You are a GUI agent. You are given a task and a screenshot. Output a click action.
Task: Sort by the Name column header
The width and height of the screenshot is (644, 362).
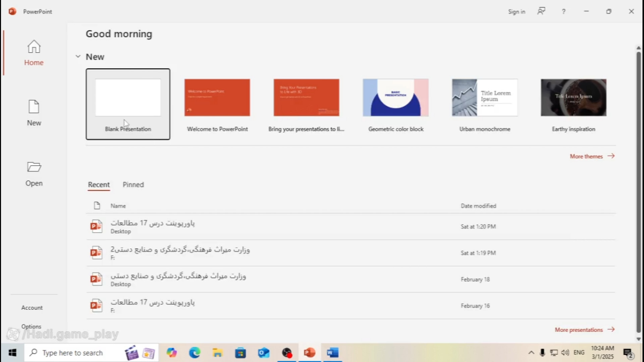click(x=118, y=206)
